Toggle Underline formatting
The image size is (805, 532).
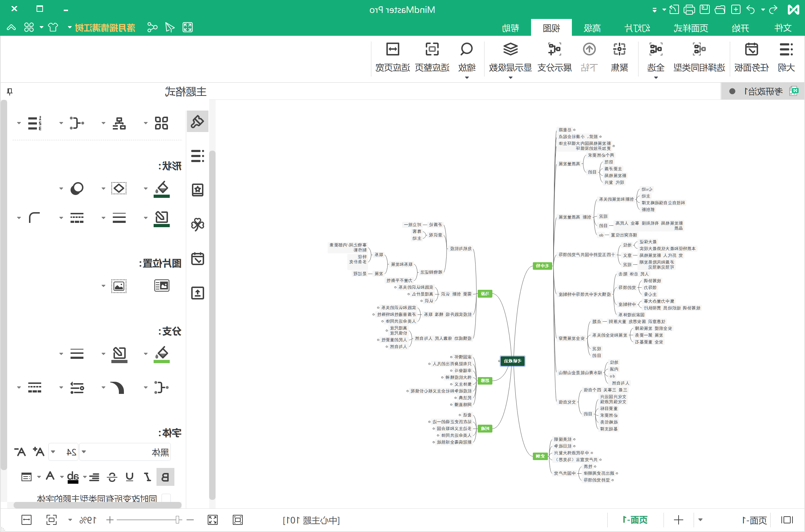[x=130, y=477]
